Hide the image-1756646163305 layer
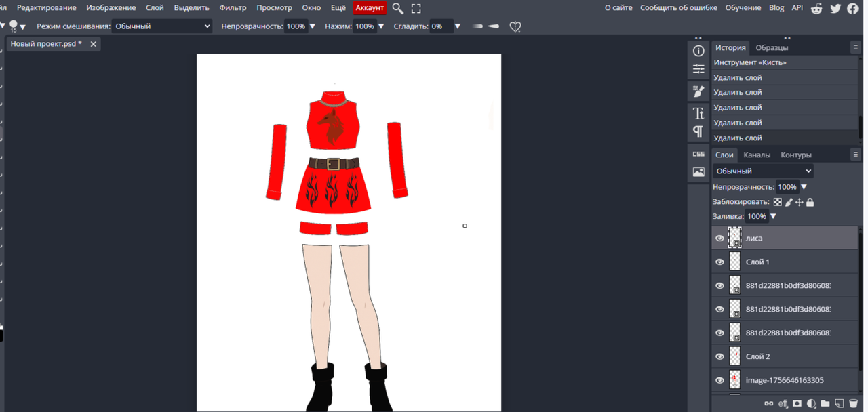The image size is (868, 412). tap(719, 380)
